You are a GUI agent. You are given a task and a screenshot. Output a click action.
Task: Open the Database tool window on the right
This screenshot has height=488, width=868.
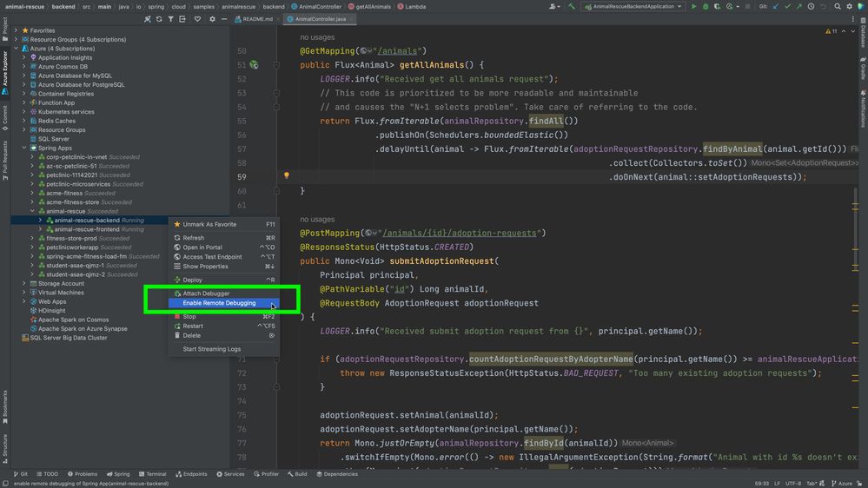tap(863, 33)
